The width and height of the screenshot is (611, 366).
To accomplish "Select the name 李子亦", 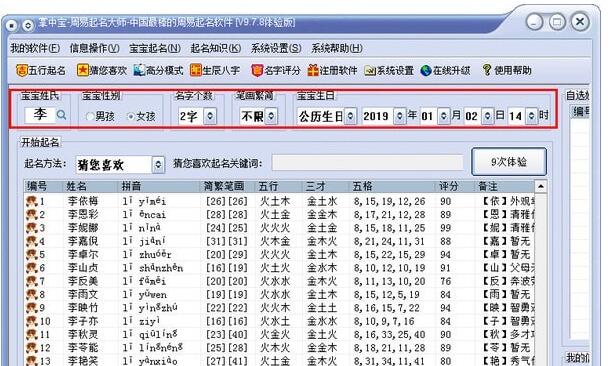I will point(83,321).
